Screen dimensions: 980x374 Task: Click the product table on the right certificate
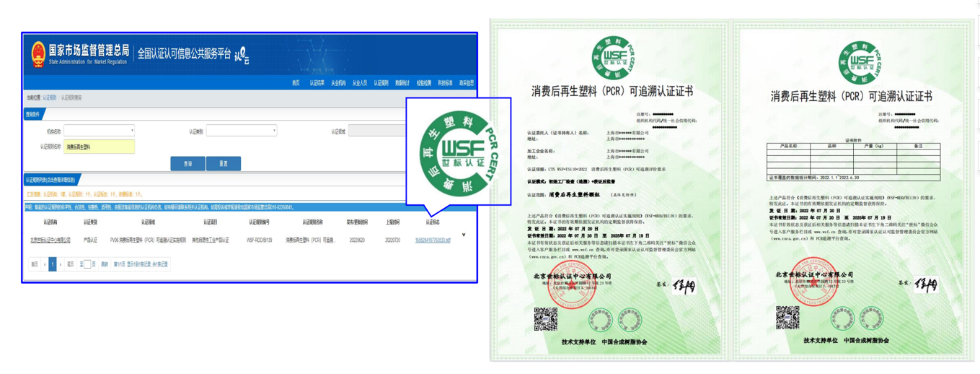854,158
